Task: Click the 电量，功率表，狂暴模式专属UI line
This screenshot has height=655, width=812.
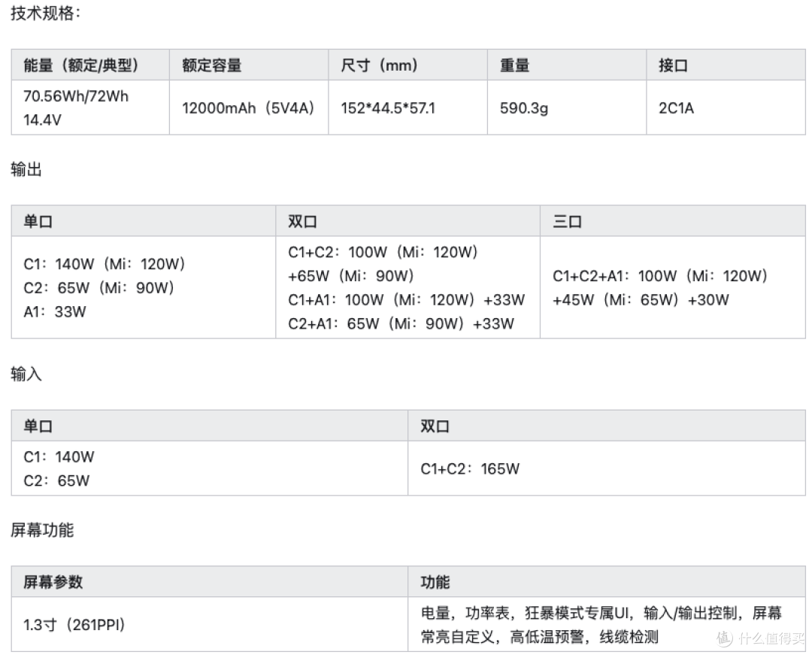Action: coord(601,613)
